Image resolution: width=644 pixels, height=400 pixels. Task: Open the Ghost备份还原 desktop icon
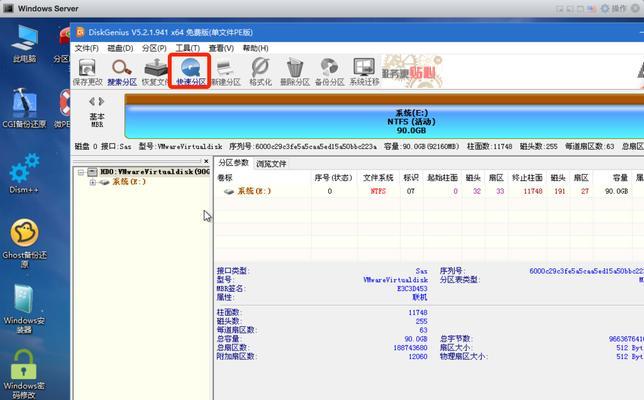[x=24, y=243]
